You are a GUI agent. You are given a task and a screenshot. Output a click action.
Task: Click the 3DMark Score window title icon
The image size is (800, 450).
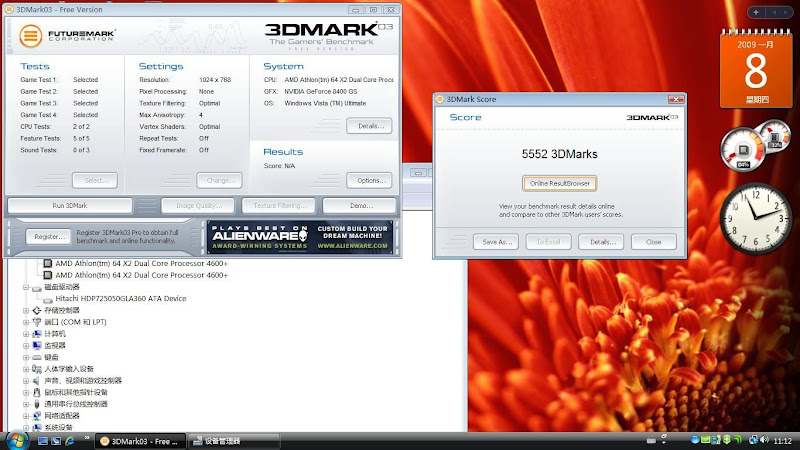(440, 99)
